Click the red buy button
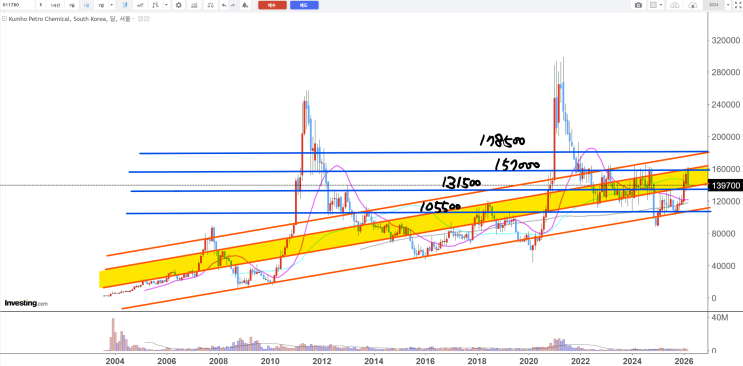Screen dimensions: 743x366 pos(272,5)
